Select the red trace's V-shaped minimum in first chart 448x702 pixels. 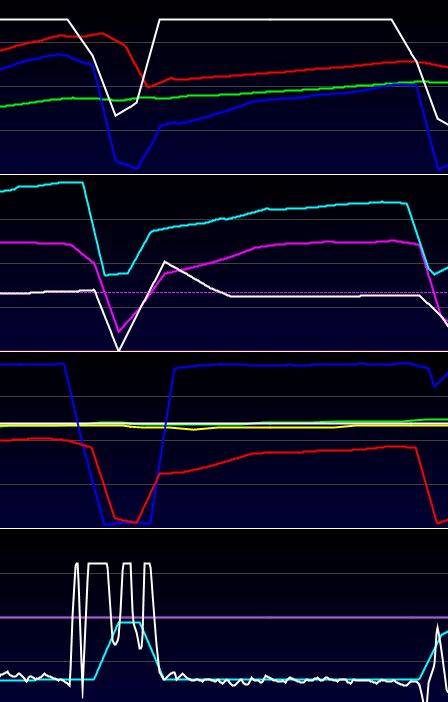[x=148, y=86]
